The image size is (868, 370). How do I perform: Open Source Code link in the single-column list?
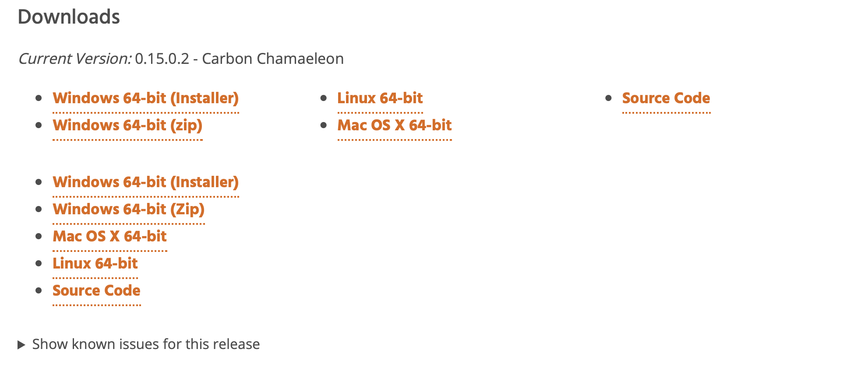pos(96,291)
